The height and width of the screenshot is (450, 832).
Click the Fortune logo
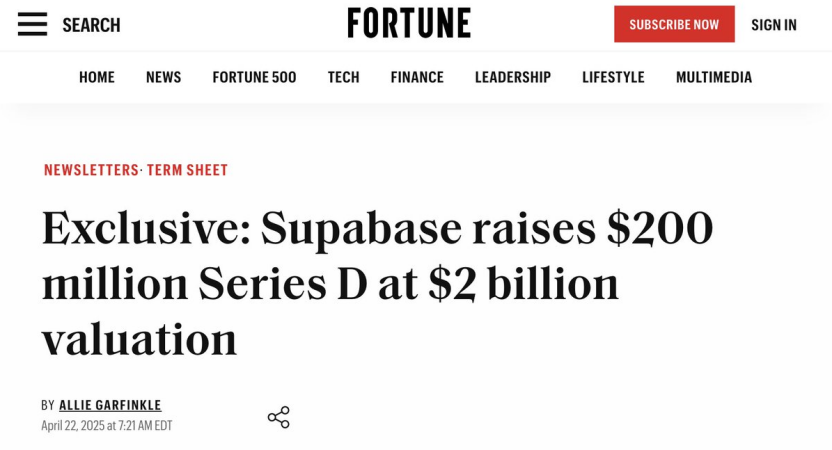[x=409, y=24]
